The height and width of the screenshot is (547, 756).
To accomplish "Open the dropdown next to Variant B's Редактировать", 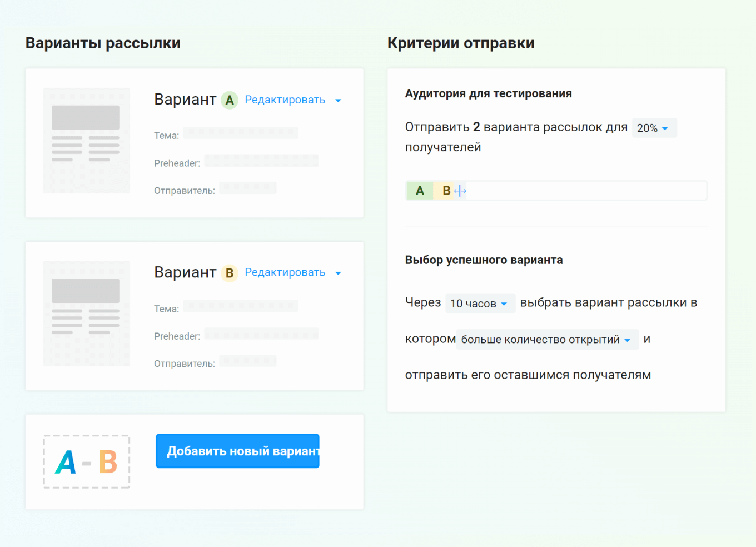I will click(x=339, y=273).
